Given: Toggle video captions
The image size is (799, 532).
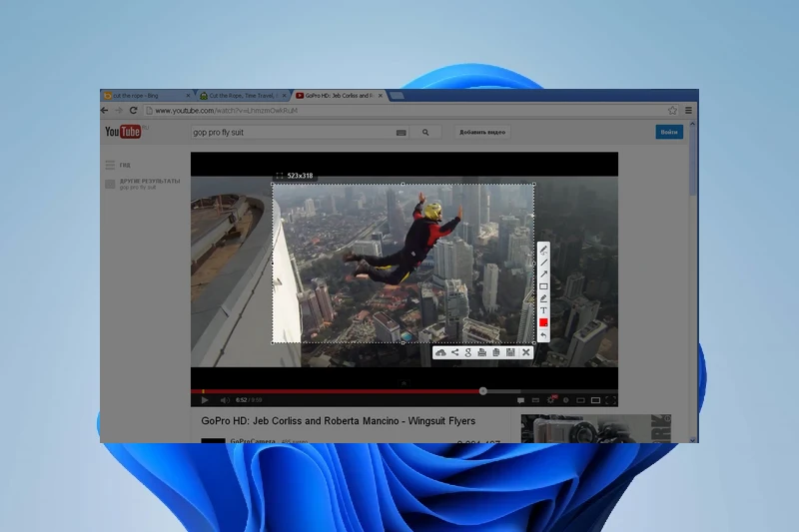Looking at the screenshot, I should 535,400.
